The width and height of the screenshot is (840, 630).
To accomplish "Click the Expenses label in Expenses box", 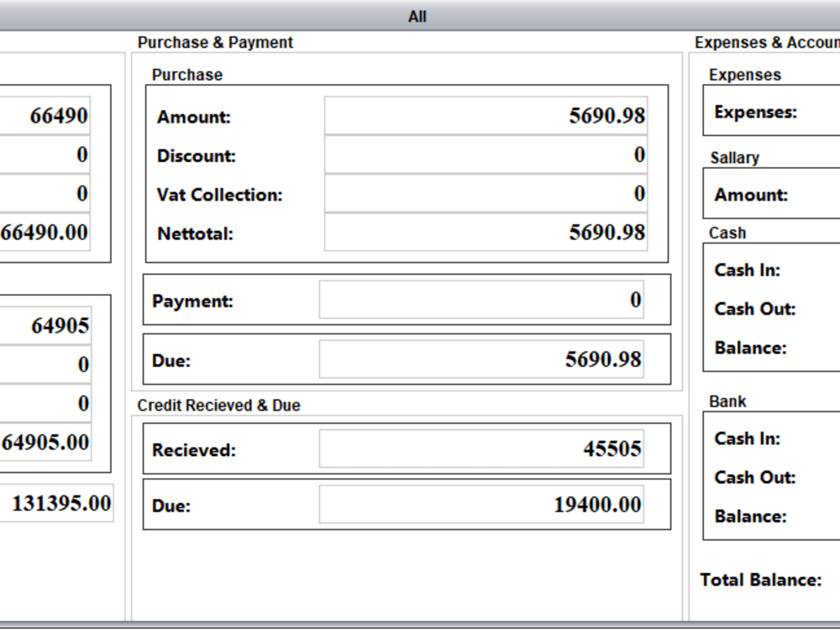I will (x=756, y=113).
